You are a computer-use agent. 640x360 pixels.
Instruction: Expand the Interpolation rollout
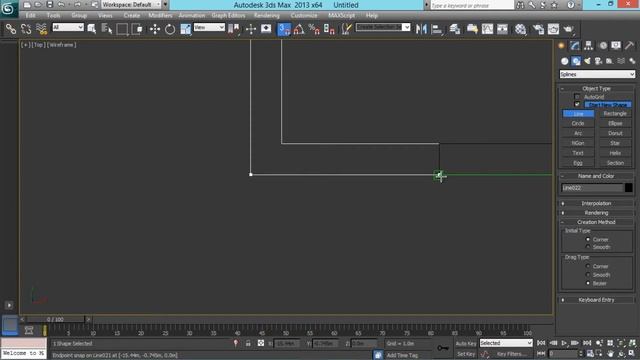click(x=596, y=203)
